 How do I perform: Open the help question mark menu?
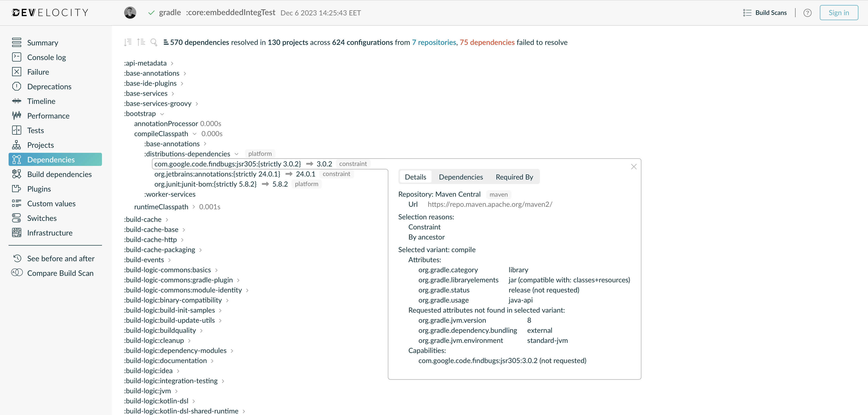pyautogui.click(x=807, y=12)
